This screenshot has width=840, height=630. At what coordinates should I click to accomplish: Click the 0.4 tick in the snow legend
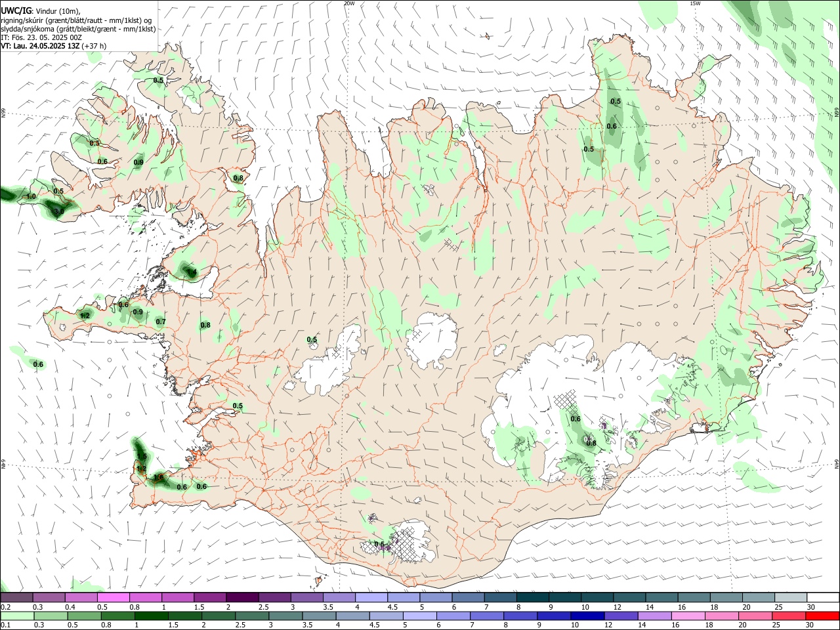(x=70, y=608)
